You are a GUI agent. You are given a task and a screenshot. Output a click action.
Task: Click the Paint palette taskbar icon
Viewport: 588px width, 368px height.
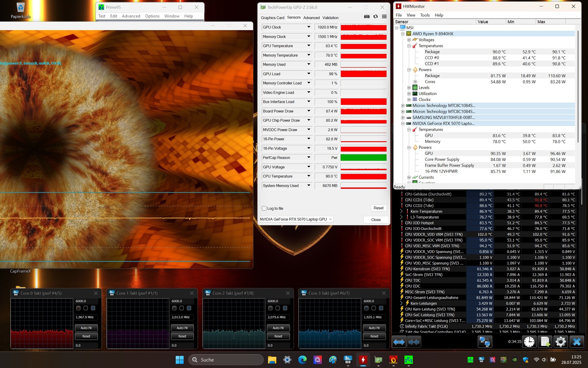tap(333, 360)
